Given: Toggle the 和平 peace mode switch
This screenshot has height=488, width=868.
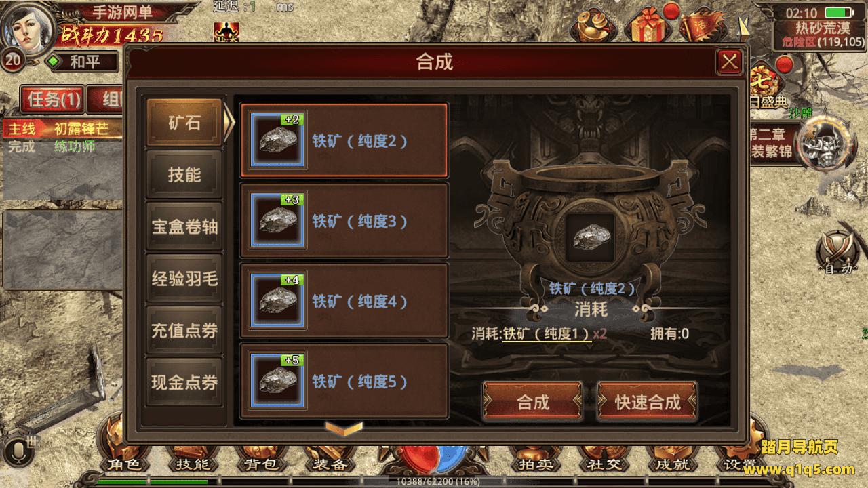Looking at the screenshot, I should coord(81,63).
